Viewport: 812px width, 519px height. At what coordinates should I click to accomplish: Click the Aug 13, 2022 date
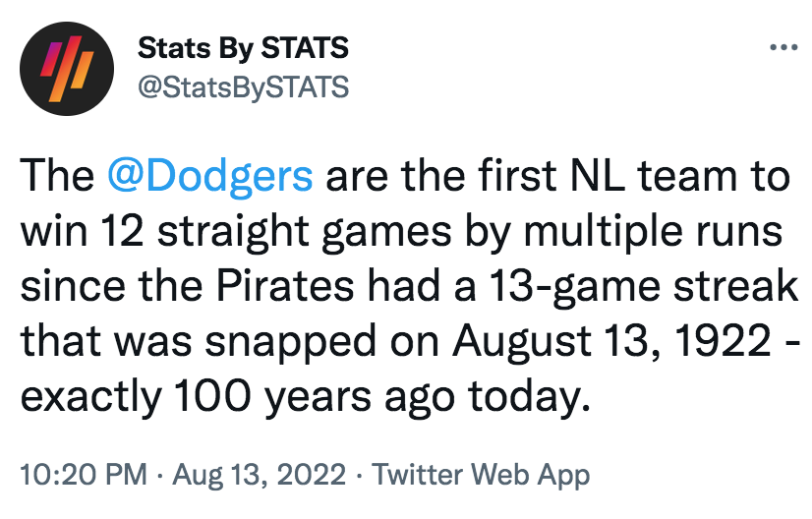259,475
